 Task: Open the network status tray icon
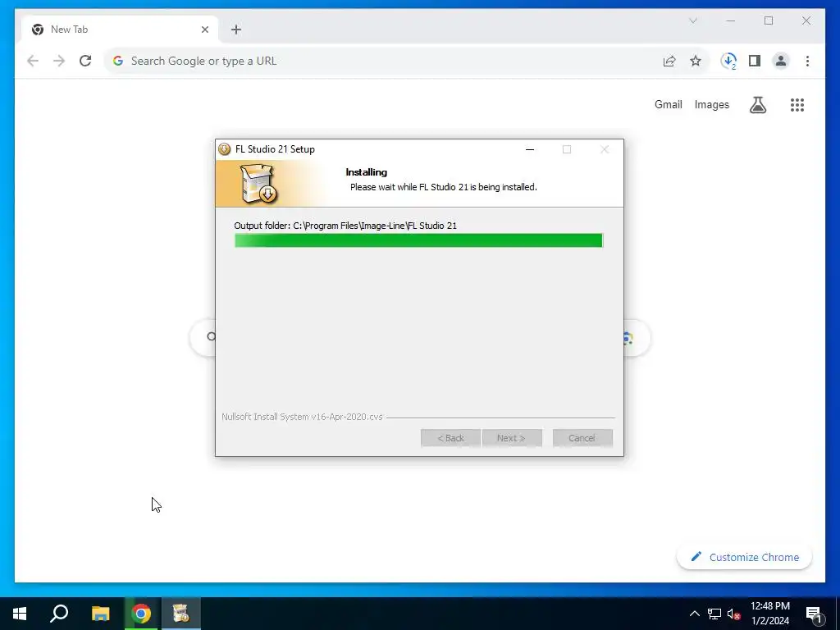[x=714, y=614]
